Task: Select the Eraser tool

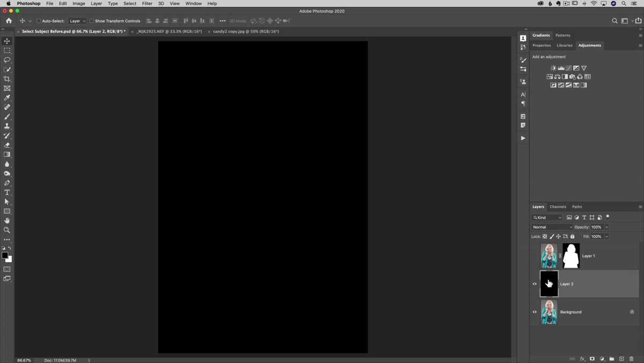Action: (x=7, y=145)
